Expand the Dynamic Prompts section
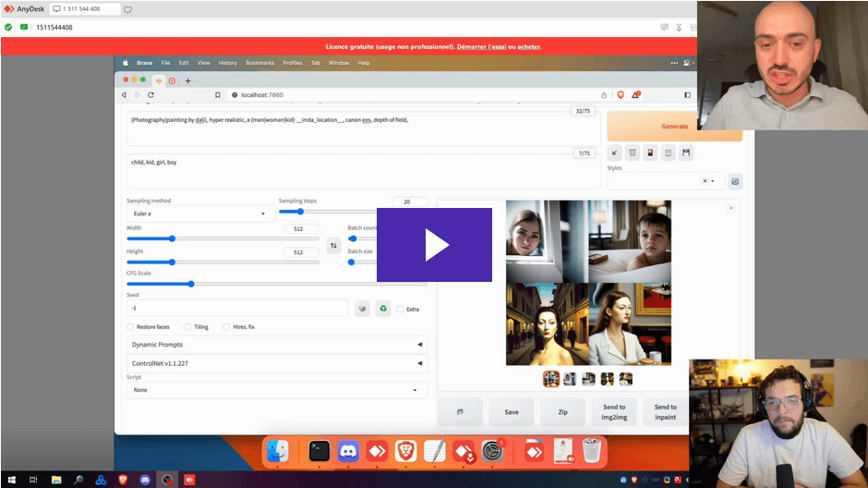 (277, 345)
